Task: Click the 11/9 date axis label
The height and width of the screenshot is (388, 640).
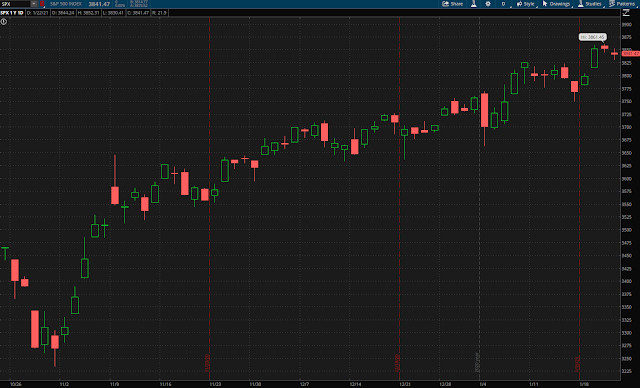Action: click(x=114, y=384)
